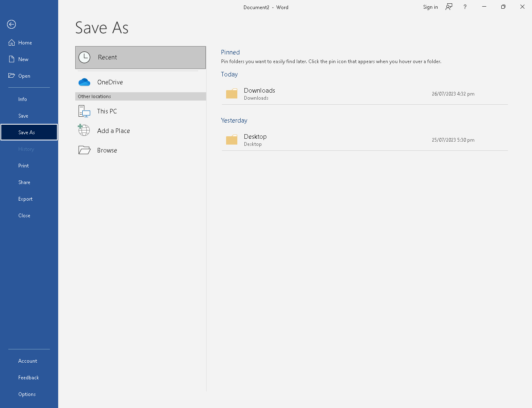Click the feedback person icon in title bar
The width and height of the screenshot is (532, 408).
coord(449,7)
